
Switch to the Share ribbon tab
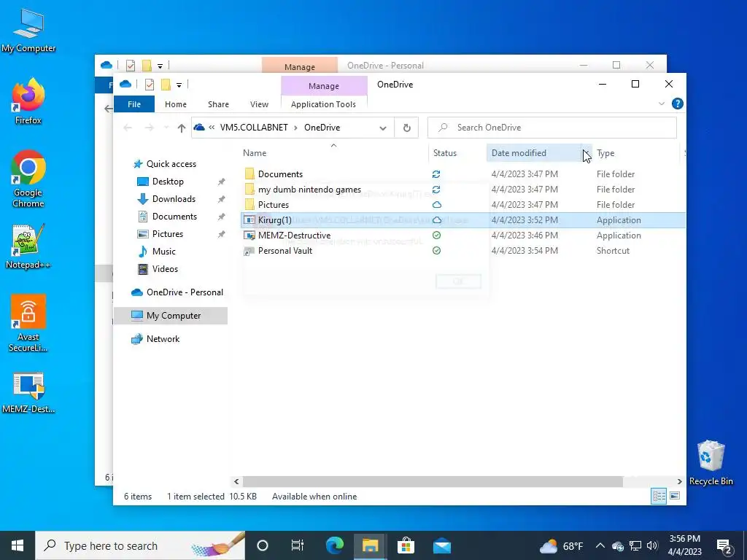point(218,104)
